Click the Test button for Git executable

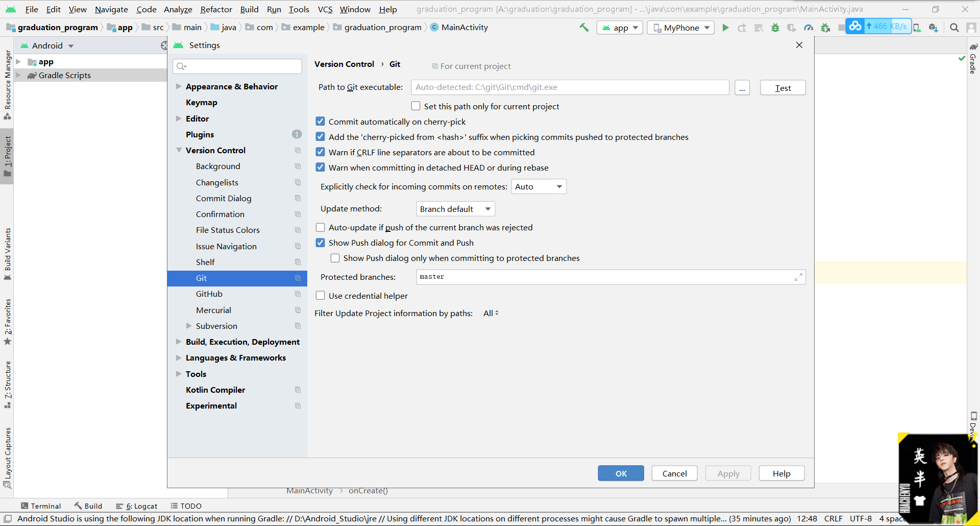(782, 88)
